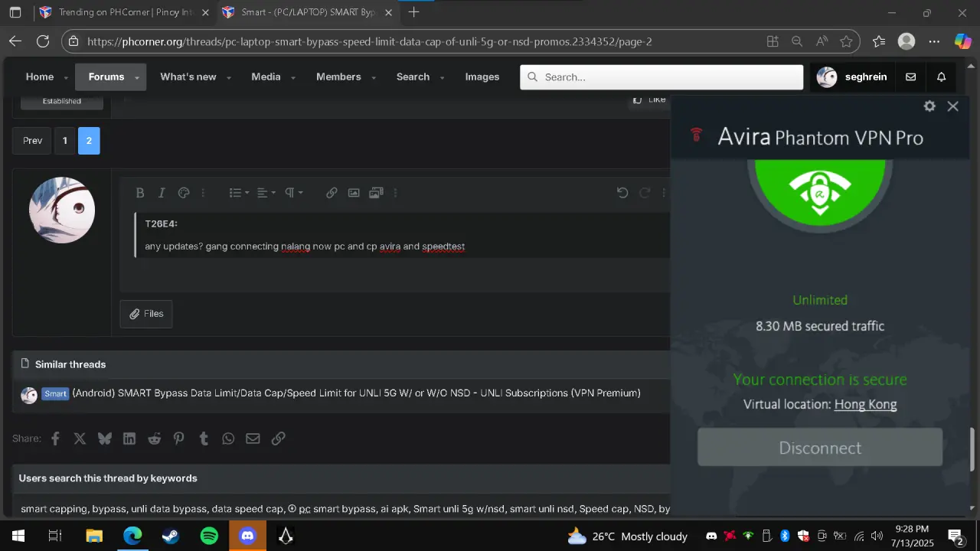Screen dimensions: 980x551
Task: Undo the last edit in the editor
Action: [622, 193]
